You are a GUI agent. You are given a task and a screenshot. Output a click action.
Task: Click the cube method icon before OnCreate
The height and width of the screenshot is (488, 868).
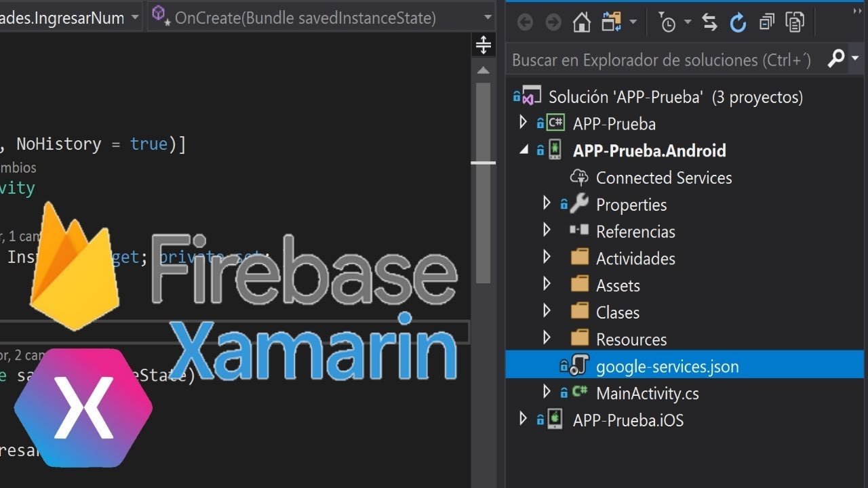click(161, 16)
